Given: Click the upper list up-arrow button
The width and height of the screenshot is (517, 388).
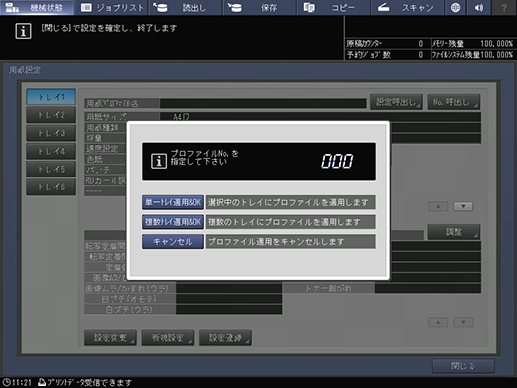Looking at the screenshot, I should click(438, 206).
